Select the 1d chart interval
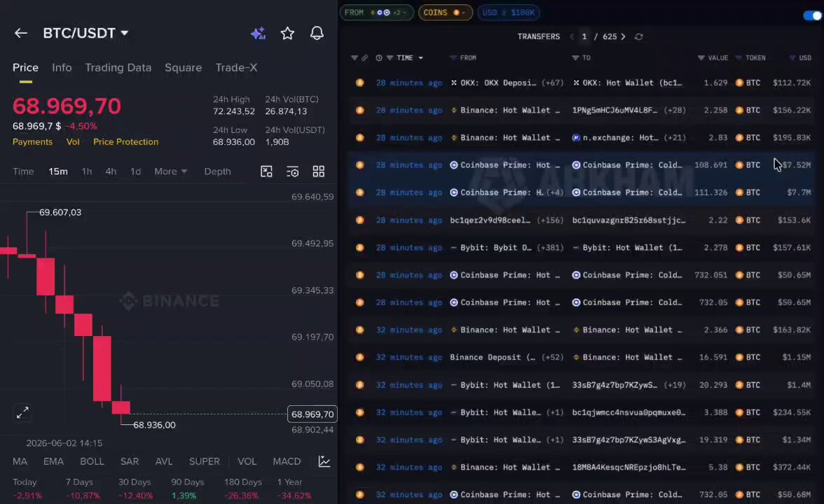Screen dimensions: 824x504 click(136, 171)
